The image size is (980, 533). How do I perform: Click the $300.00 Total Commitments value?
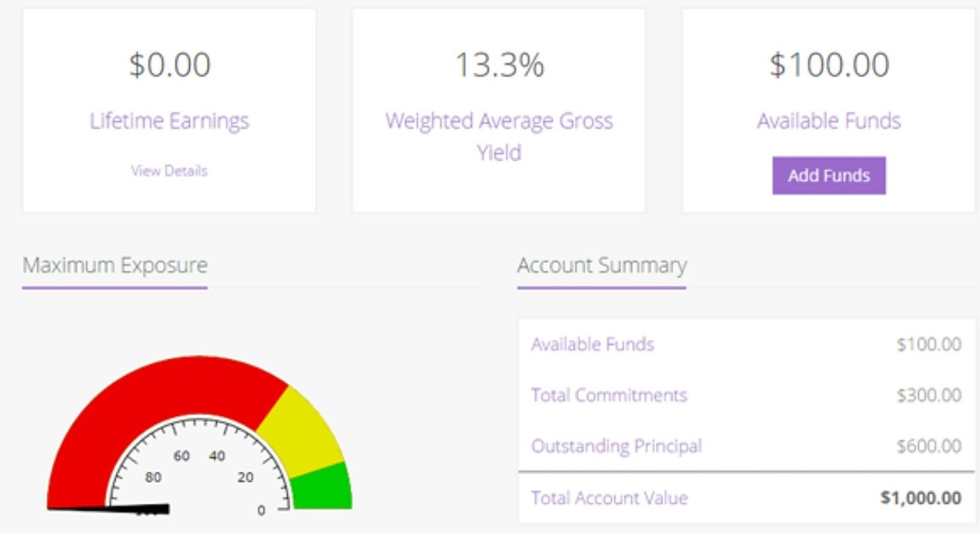[929, 395]
